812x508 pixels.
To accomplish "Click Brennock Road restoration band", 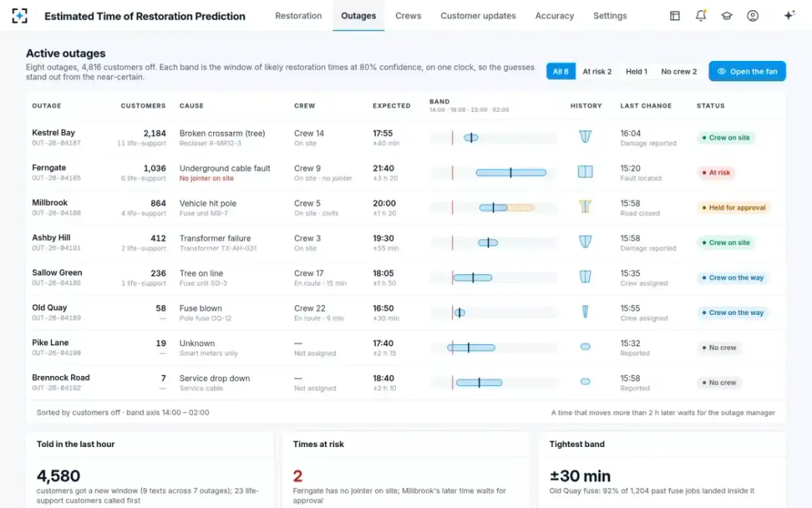I will [x=479, y=383].
